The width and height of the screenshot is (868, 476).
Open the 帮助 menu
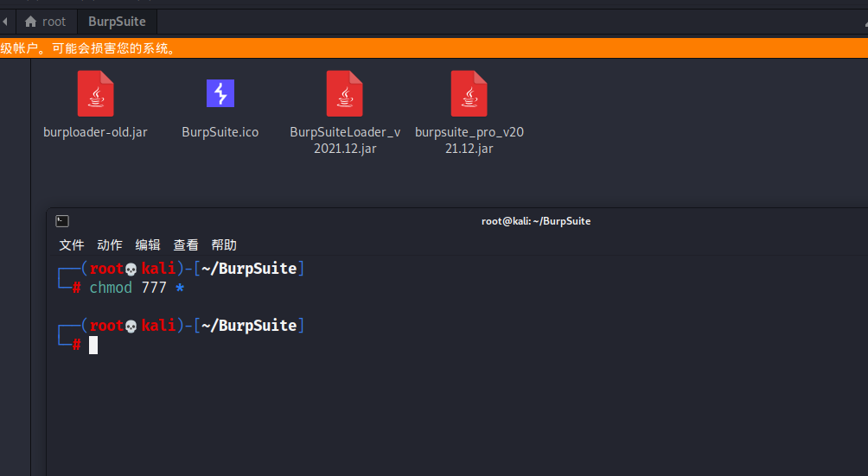(224, 245)
